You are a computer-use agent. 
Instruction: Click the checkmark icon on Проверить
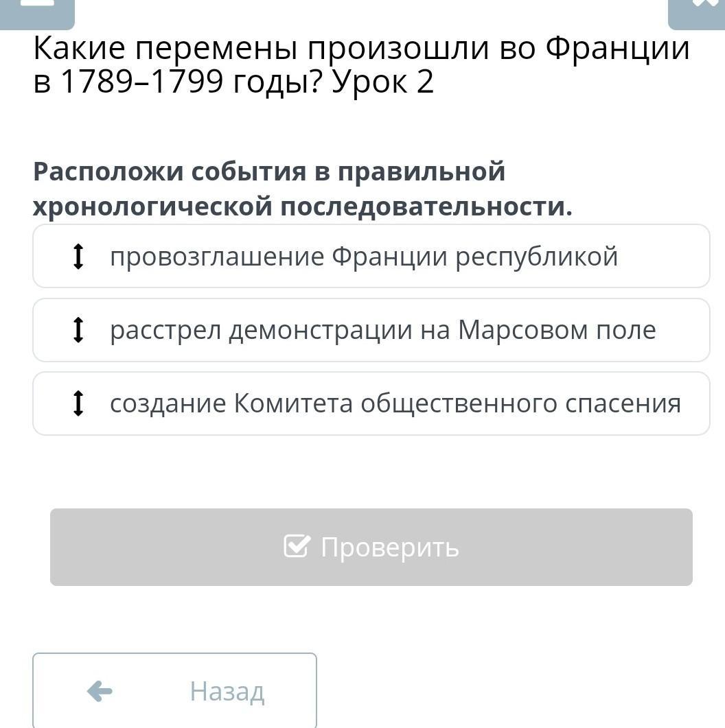297,546
